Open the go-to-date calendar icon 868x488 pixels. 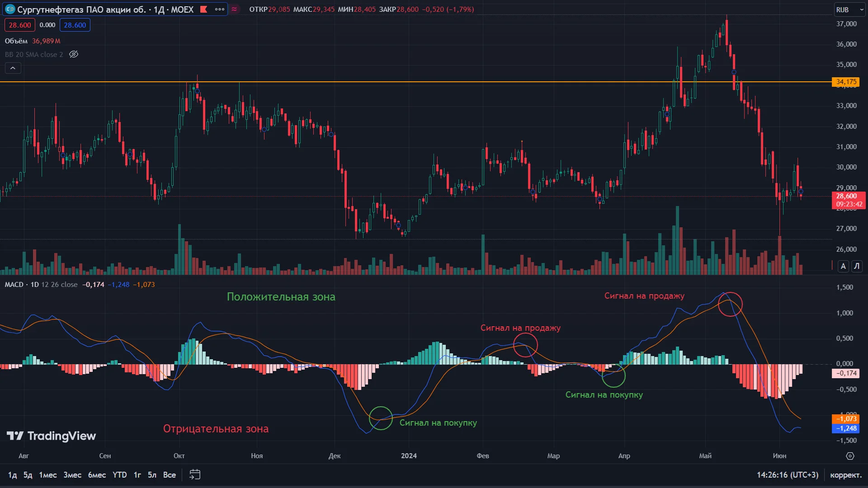tap(195, 474)
